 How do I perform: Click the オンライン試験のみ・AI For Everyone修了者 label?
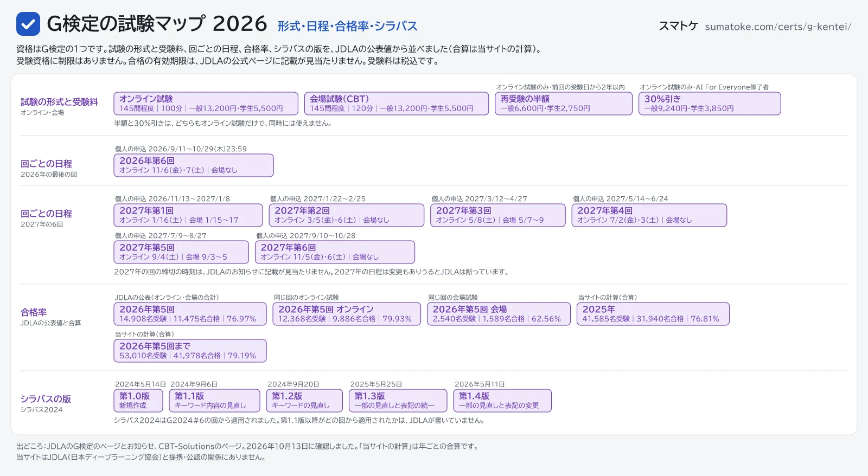(x=704, y=87)
